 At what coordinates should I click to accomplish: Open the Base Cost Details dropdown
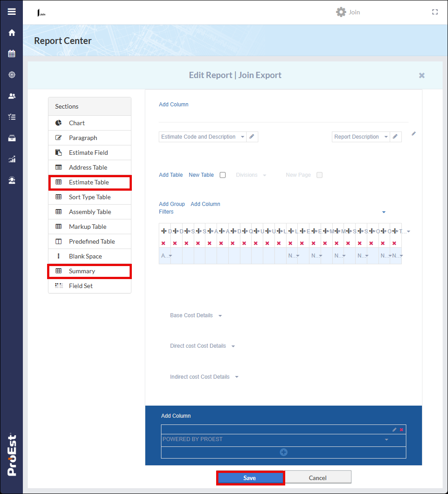click(x=220, y=315)
